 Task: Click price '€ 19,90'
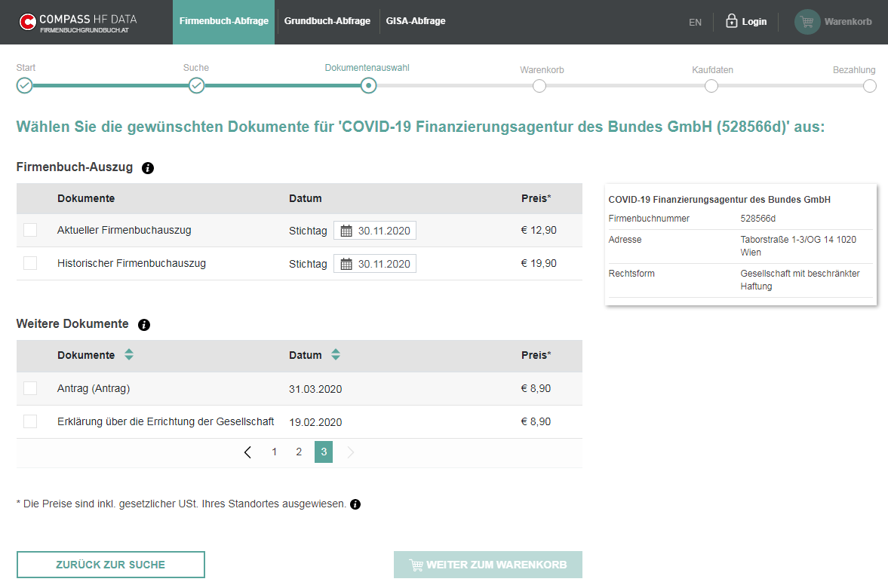539,264
